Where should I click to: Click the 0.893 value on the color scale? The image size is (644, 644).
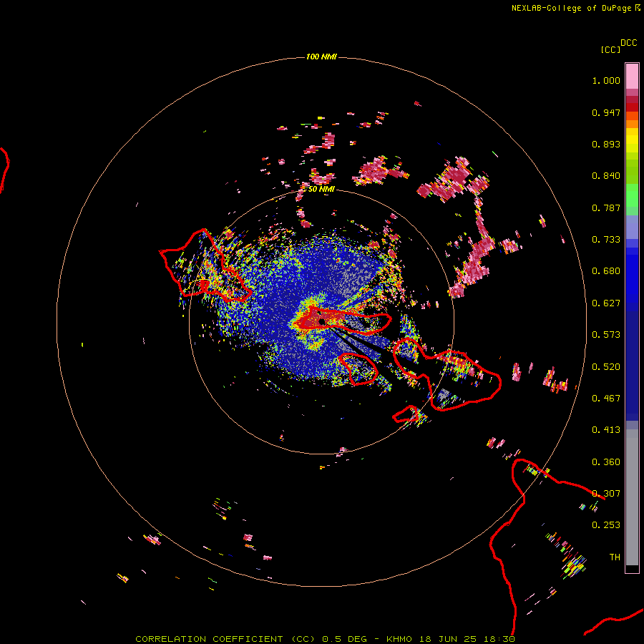pyautogui.click(x=606, y=144)
